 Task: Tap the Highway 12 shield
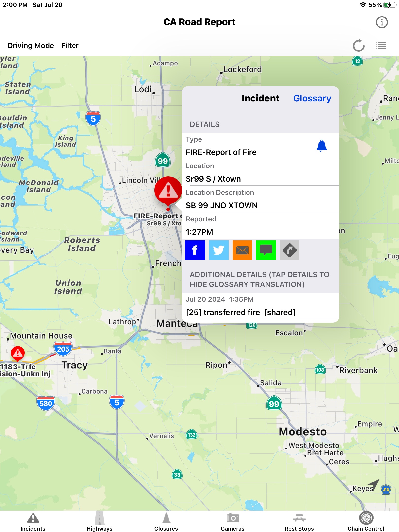tap(357, 61)
